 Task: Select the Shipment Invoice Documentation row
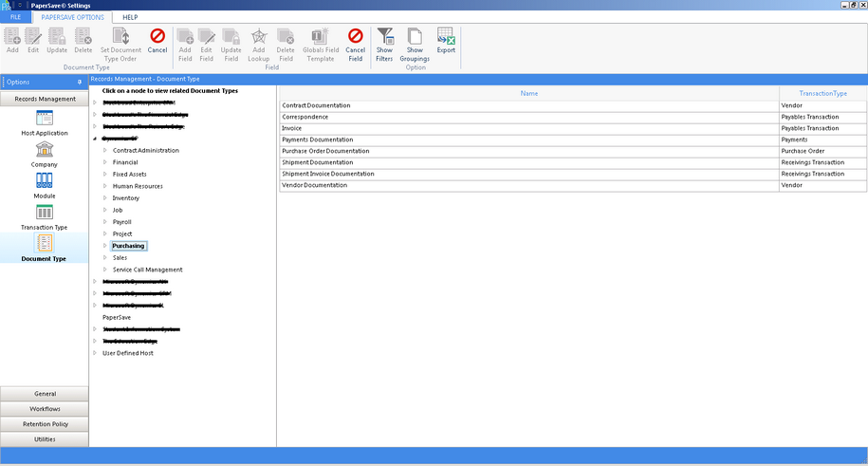pos(573,174)
